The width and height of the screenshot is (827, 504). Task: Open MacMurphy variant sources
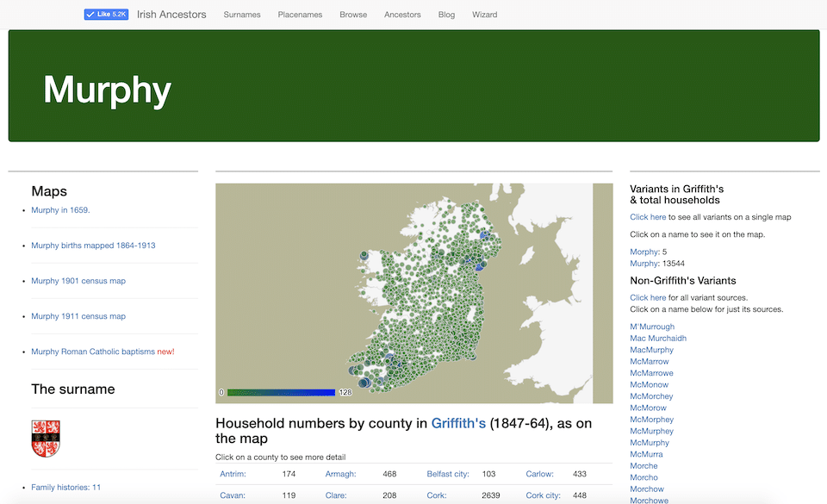[x=651, y=350]
